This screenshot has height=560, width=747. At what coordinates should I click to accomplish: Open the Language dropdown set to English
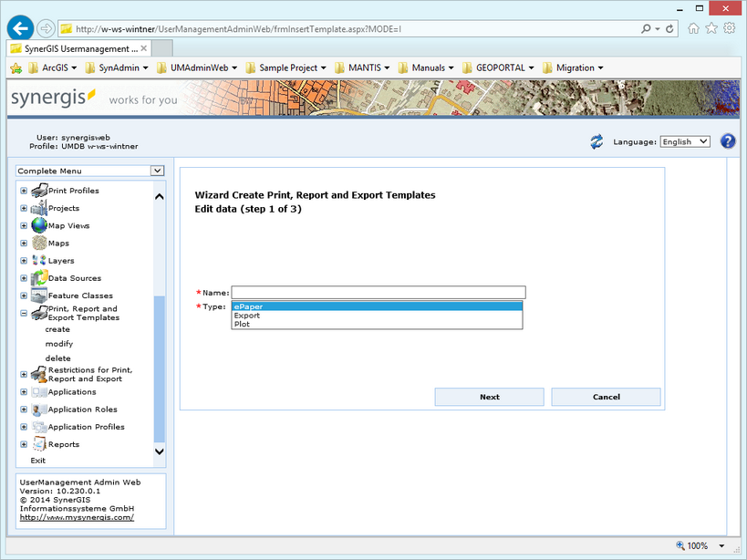click(684, 141)
